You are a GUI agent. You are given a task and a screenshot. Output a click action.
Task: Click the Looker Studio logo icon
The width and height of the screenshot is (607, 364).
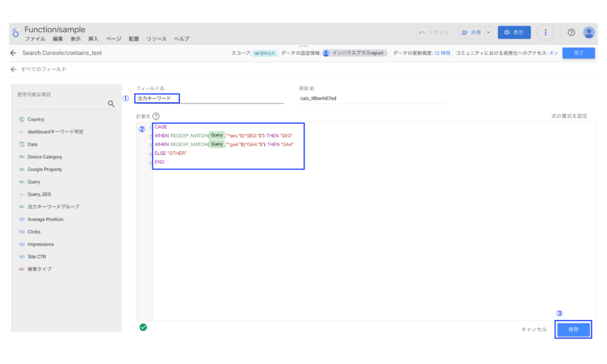(16, 33)
